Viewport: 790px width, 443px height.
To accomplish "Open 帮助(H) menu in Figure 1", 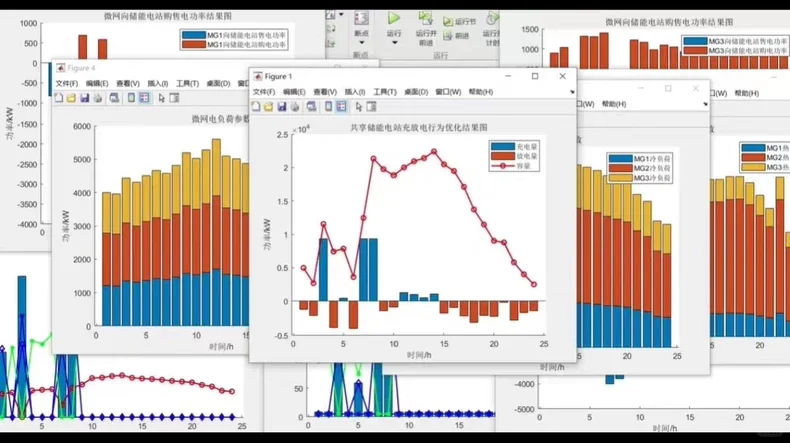I will tap(481, 92).
